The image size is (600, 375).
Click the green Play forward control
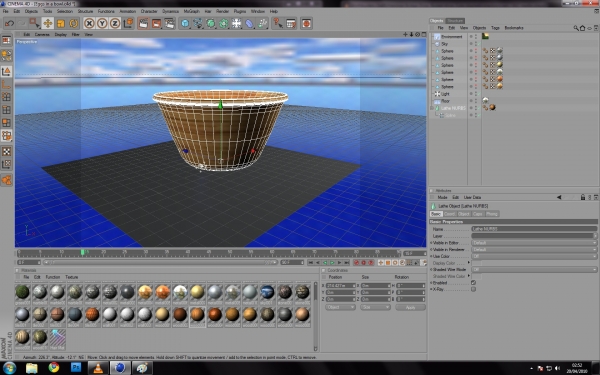click(332, 262)
